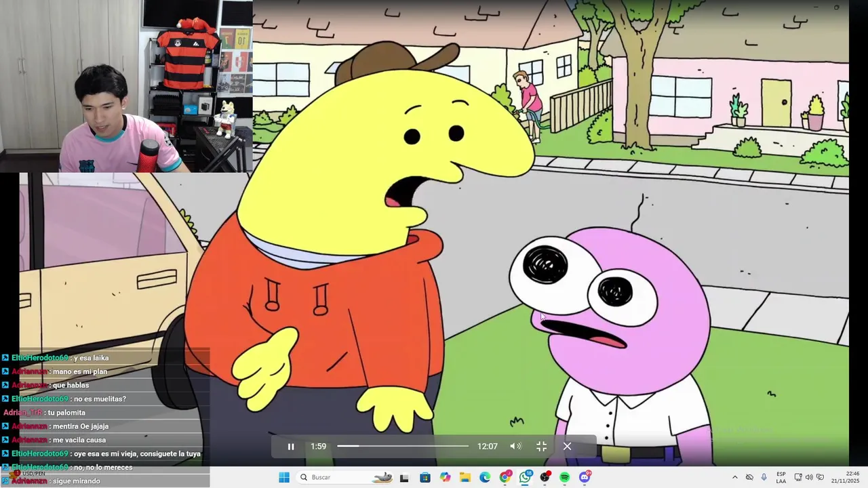Viewport: 868px width, 488px height.
Task: Click chat message 'me vacila causa'
Action: pyautogui.click(x=79, y=440)
